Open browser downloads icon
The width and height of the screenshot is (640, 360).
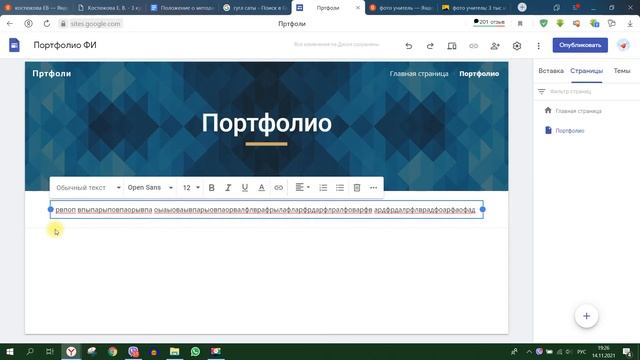(x=630, y=24)
